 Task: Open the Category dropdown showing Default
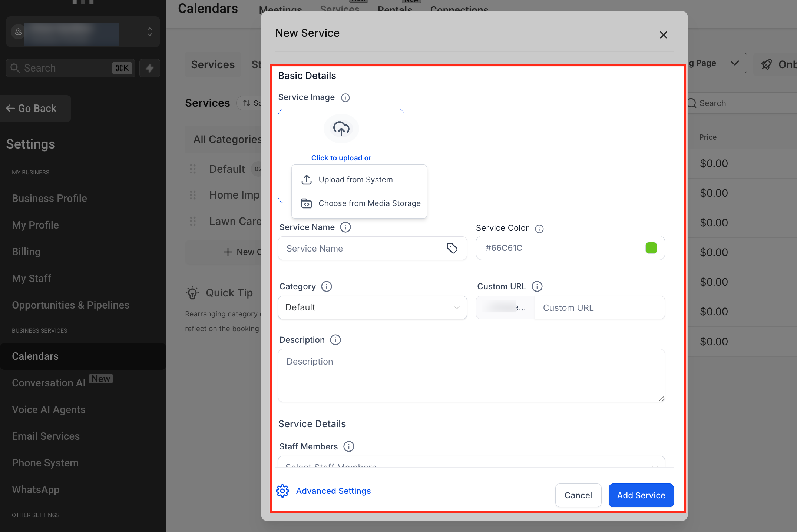pyautogui.click(x=372, y=307)
